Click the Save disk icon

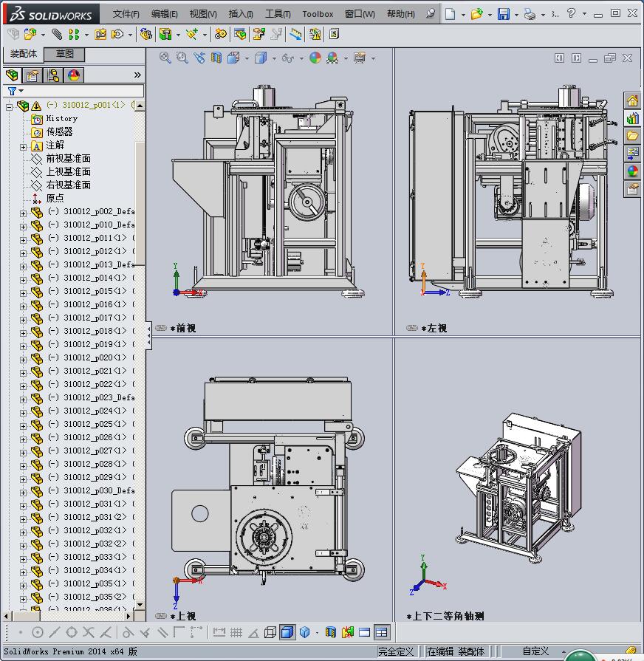[504, 14]
